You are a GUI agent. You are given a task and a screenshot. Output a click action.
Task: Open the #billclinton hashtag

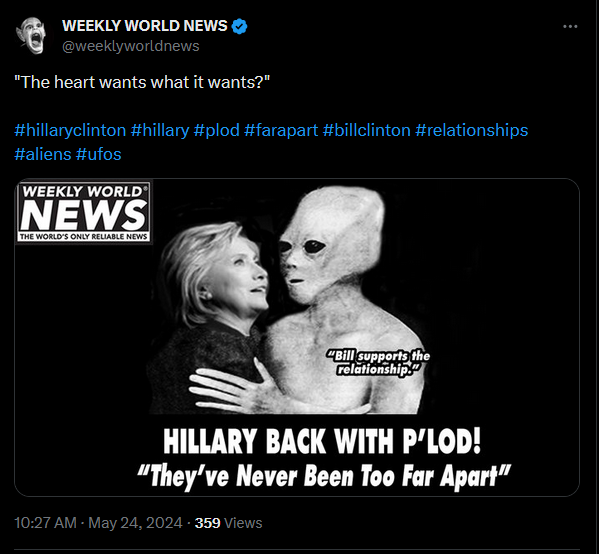pyautogui.click(x=367, y=130)
